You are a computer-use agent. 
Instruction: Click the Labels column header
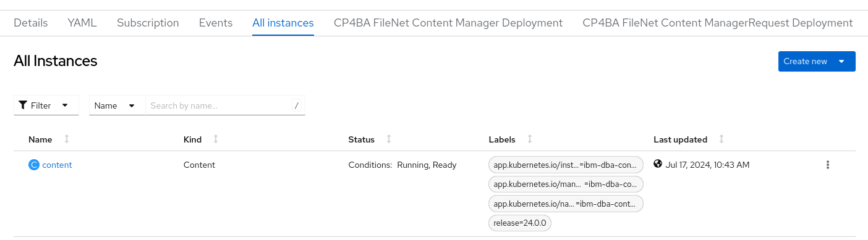502,139
